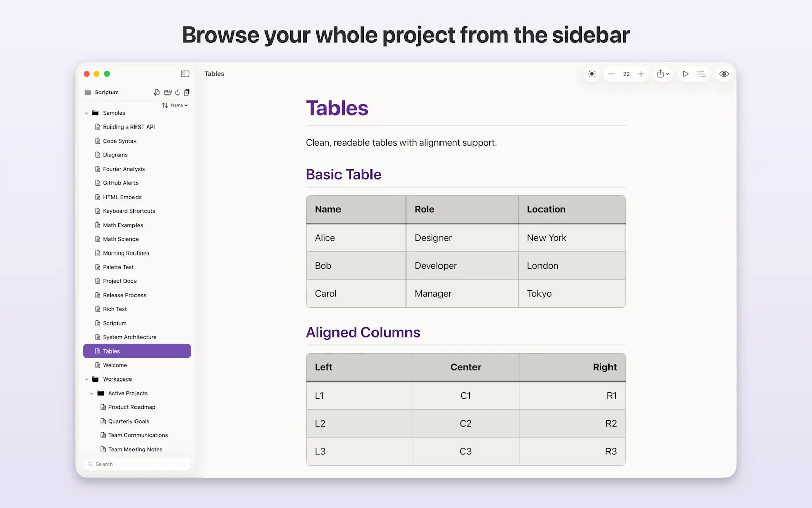
Task: Click the Workspace folder icon
Action: pyautogui.click(x=95, y=379)
